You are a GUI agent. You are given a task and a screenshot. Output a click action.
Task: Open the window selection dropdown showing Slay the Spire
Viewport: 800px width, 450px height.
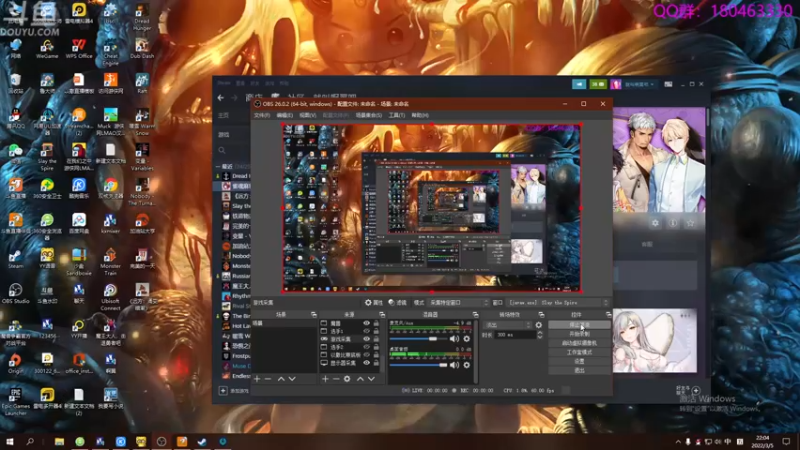tap(558, 303)
